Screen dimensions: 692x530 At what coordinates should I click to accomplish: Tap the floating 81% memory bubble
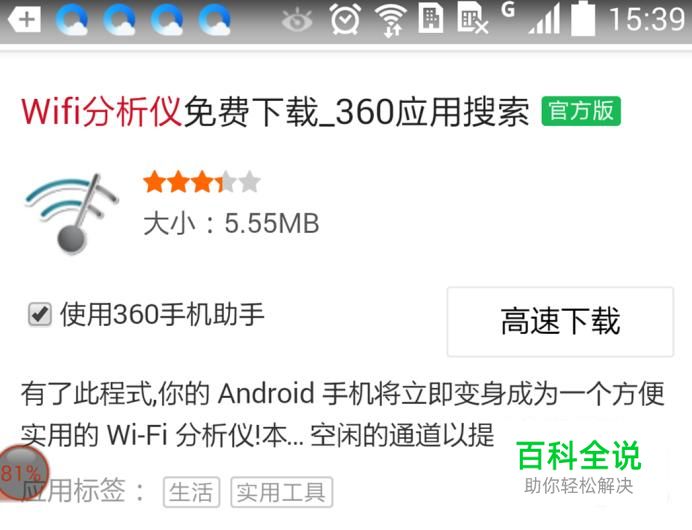22,473
